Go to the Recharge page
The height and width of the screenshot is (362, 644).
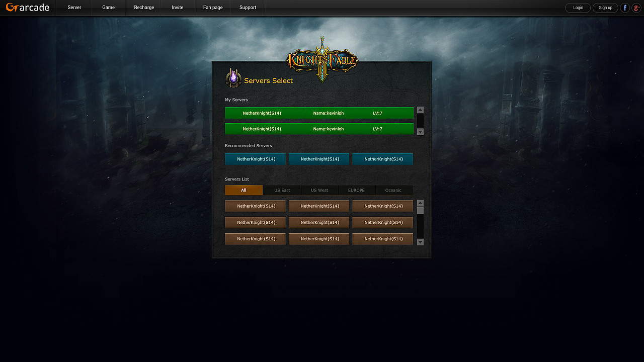144,8
